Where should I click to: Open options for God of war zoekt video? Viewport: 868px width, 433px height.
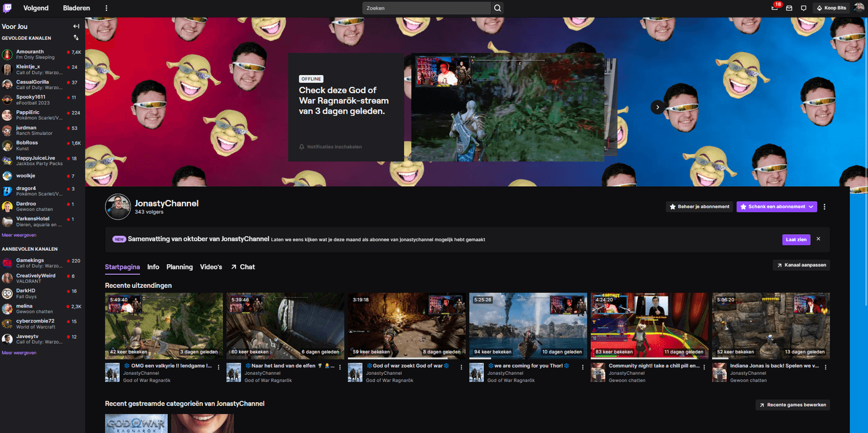(x=461, y=367)
